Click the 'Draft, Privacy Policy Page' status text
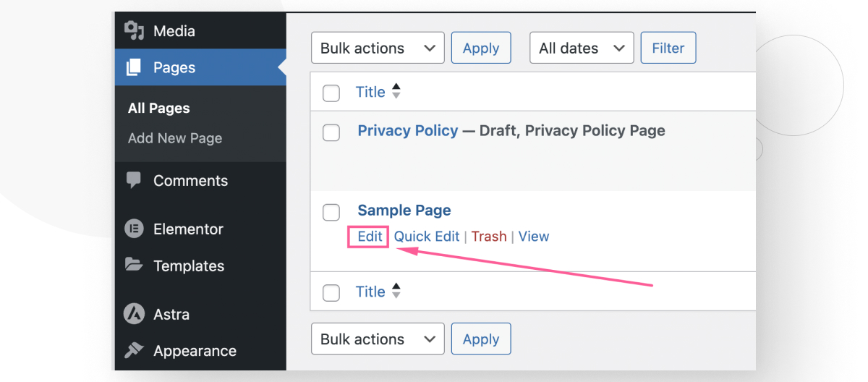This screenshot has width=868, height=382. pos(572,130)
